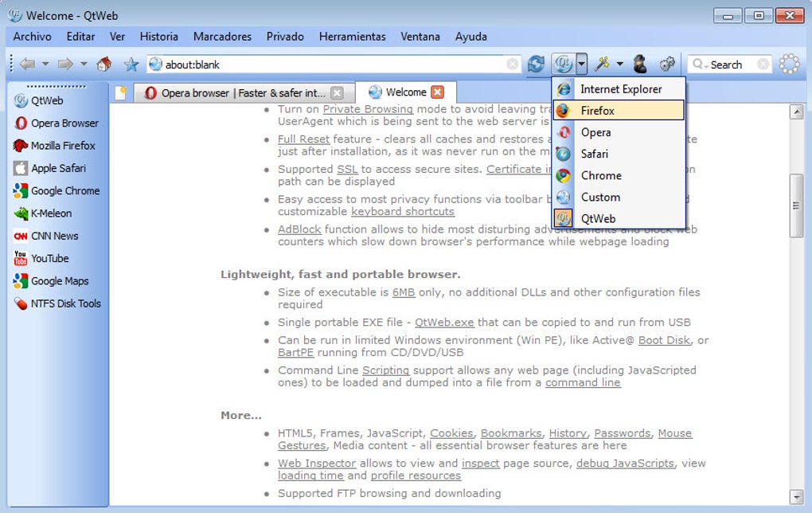This screenshot has height=513, width=812.
Task: Open Mozilla Firefox sidebar bookmark
Action: click(x=54, y=146)
